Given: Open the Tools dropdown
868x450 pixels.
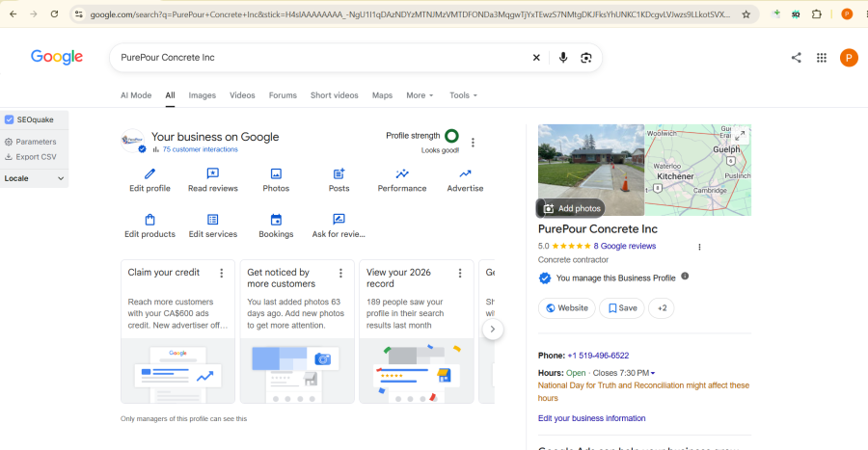Looking at the screenshot, I should point(463,95).
